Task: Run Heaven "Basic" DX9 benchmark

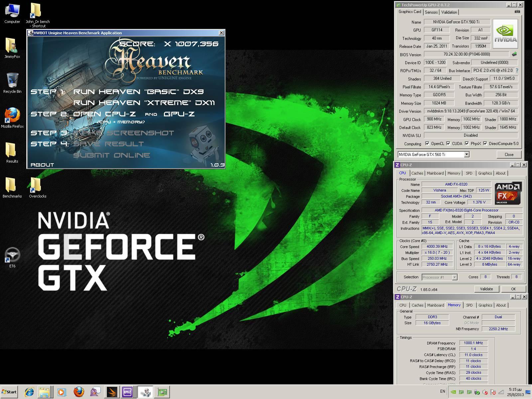Action: (x=138, y=91)
